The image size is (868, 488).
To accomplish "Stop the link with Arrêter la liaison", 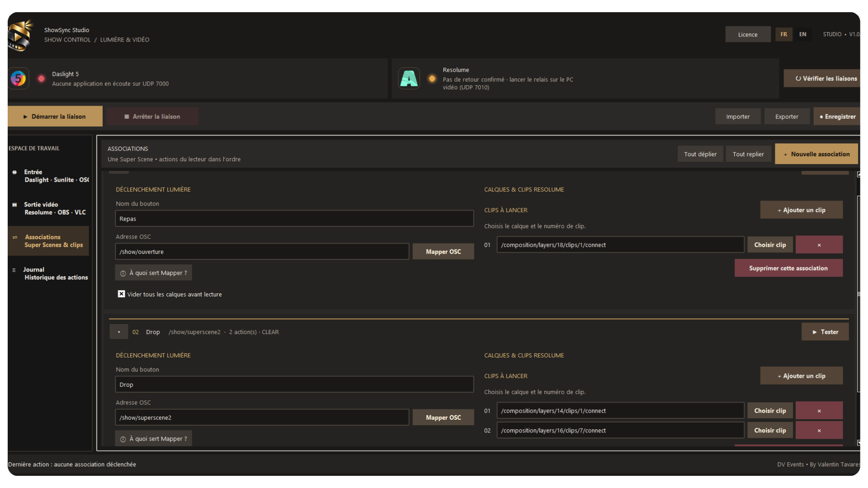I will (153, 117).
